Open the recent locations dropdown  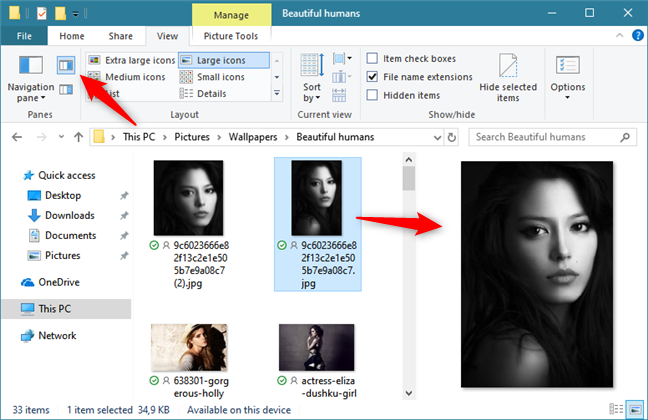click(x=61, y=137)
